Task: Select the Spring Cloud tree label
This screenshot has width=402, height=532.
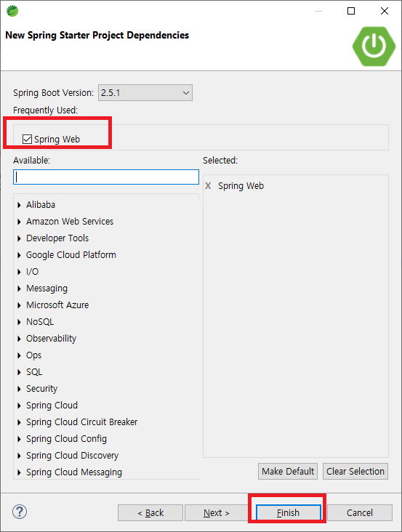Action: pos(52,406)
